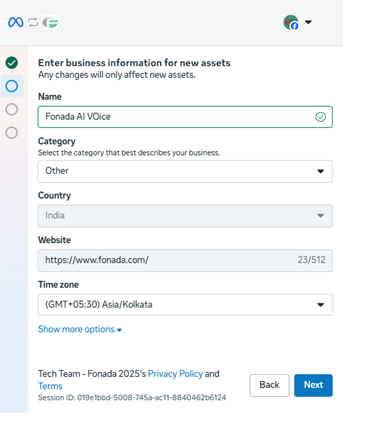This screenshot has height=440, width=380.
Task: Click the Session ID text
Action: 132,398
